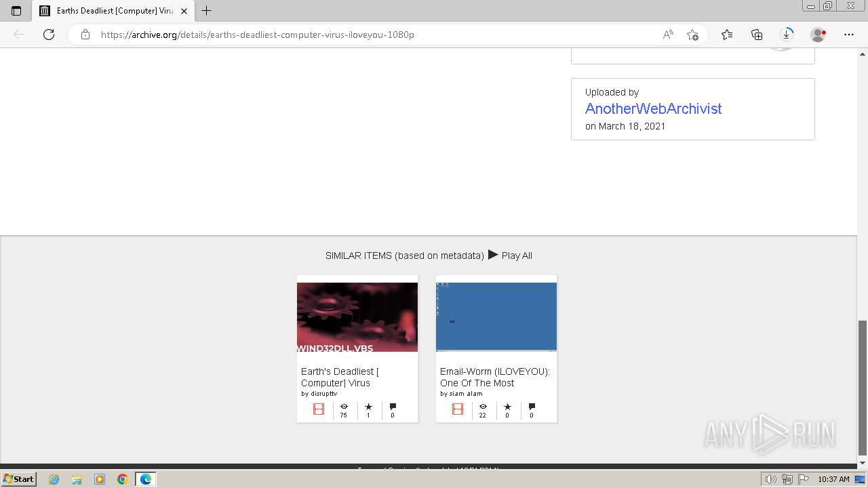The height and width of the screenshot is (488, 868).
Task: Show browser downloads
Action: pos(787,35)
